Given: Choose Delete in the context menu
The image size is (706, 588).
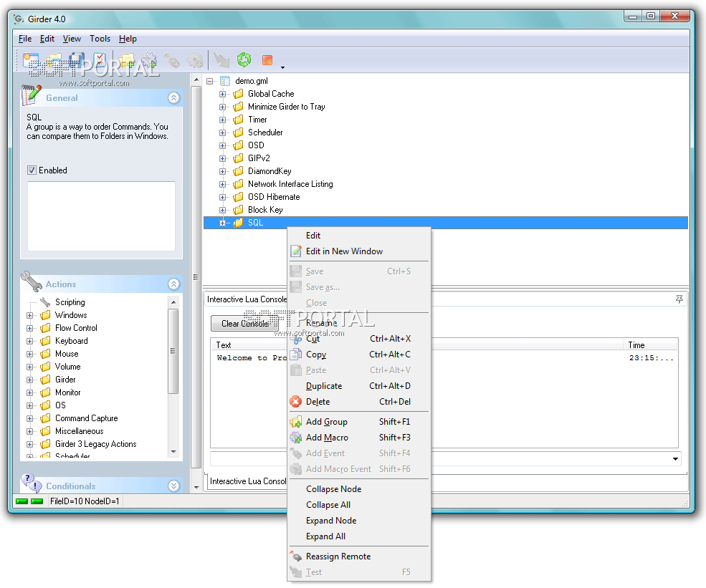Looking at the screenshot, I should (x=358, y=402).
